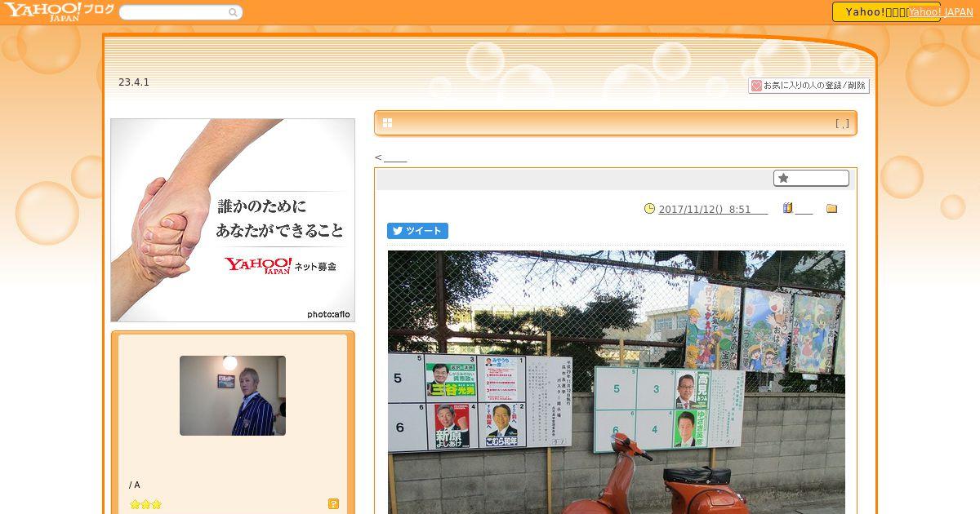The image size is (980, 514).
Task: Click the heart icon on favorites button
Action: (756, 86)
